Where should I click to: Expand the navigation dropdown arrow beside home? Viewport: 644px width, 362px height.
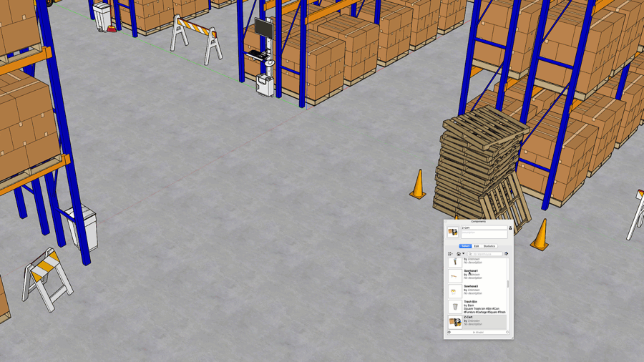point(464,254)
